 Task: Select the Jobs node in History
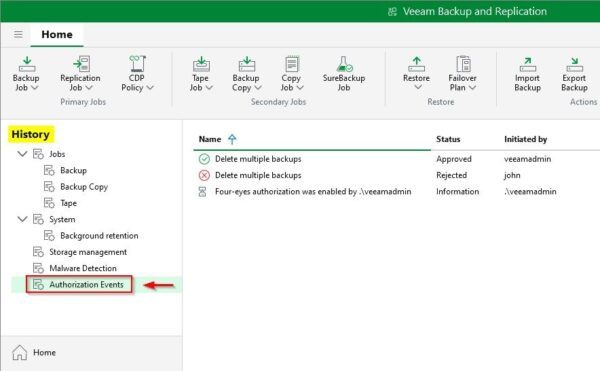57,154
